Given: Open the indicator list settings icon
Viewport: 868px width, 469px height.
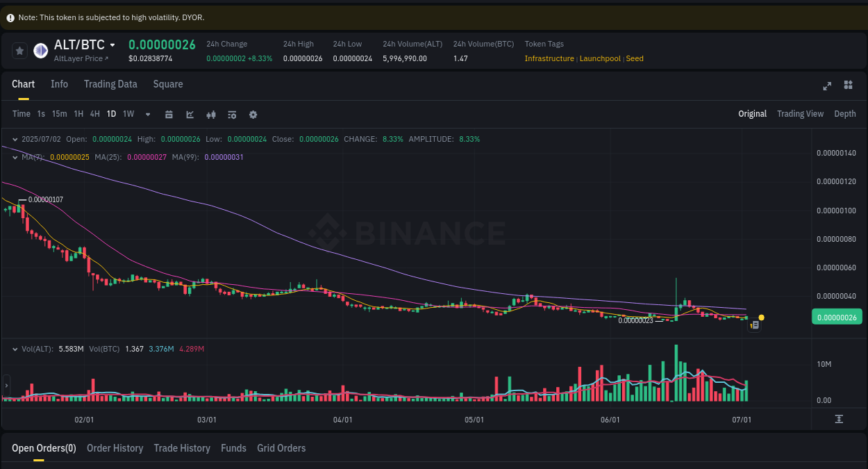Looking at the screenshot, I should click(231, 114).
